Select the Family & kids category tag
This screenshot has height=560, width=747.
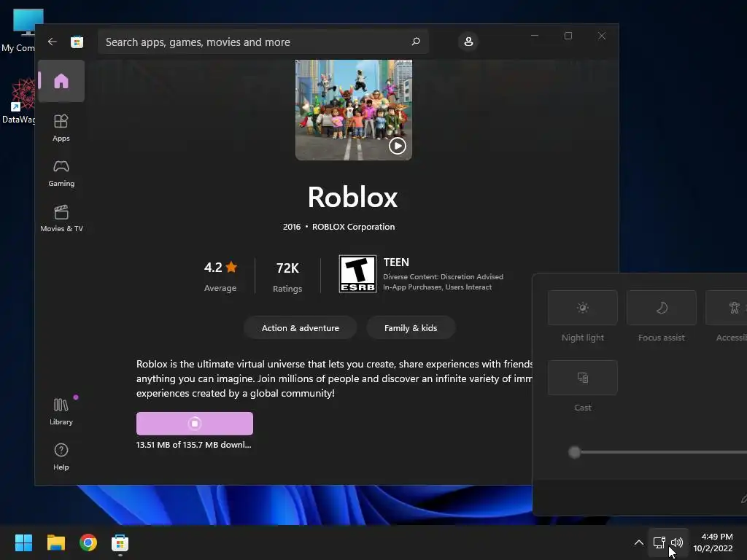[x=411, y=327]
